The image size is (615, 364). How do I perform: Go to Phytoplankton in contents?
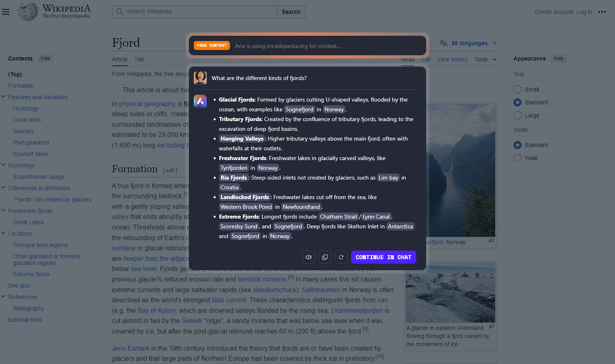click(31, 143)
